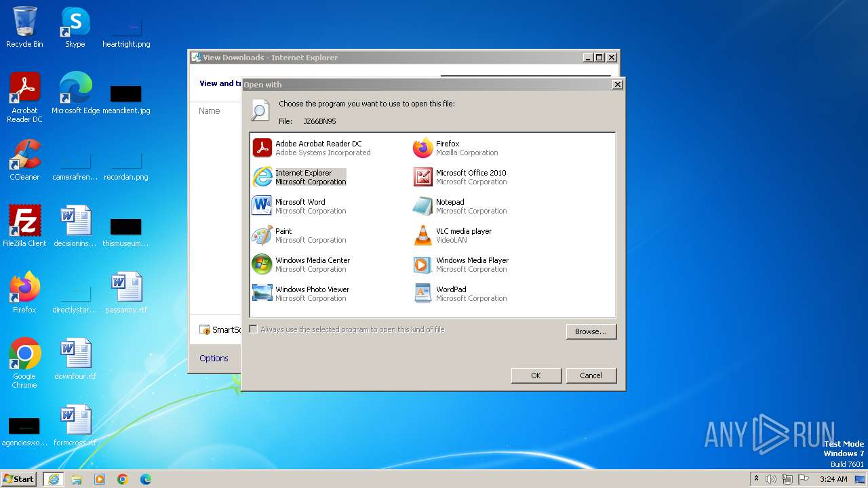Close the Open with dialog
This screenshot has height=488, width=868.
617,85
